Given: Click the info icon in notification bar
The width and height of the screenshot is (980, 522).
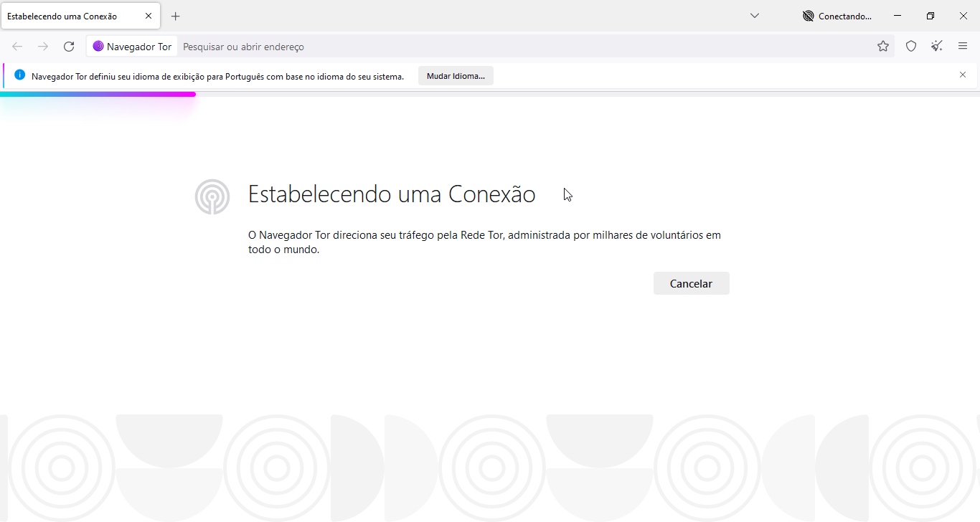Looking at the screenshot, I should pyautogui.click(x=19, y=75).
